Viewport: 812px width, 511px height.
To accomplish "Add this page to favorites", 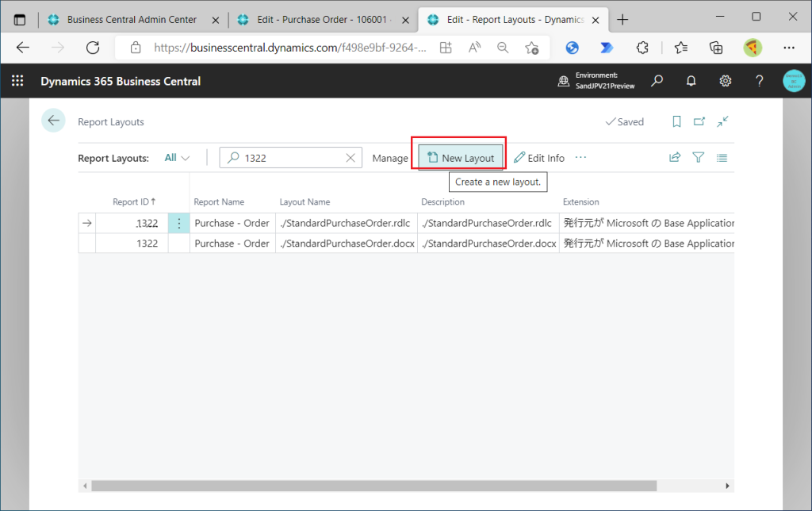I will 531,48.
